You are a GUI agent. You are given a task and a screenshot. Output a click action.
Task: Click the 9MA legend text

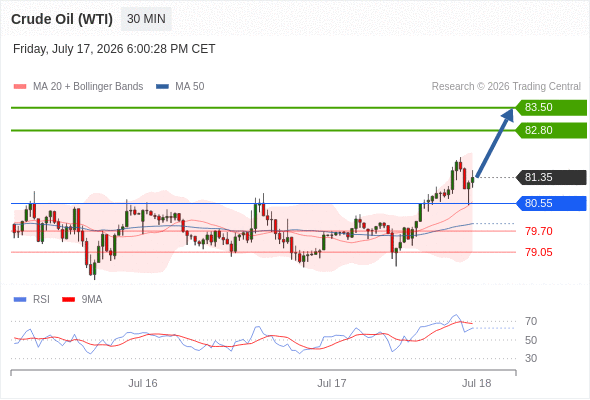click(92, 300)
